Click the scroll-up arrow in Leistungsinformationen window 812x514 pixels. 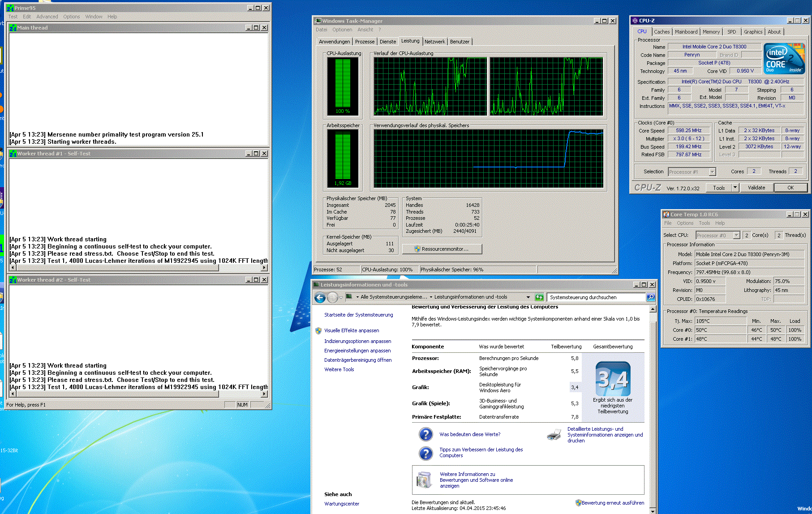click(x=653, y=309)
